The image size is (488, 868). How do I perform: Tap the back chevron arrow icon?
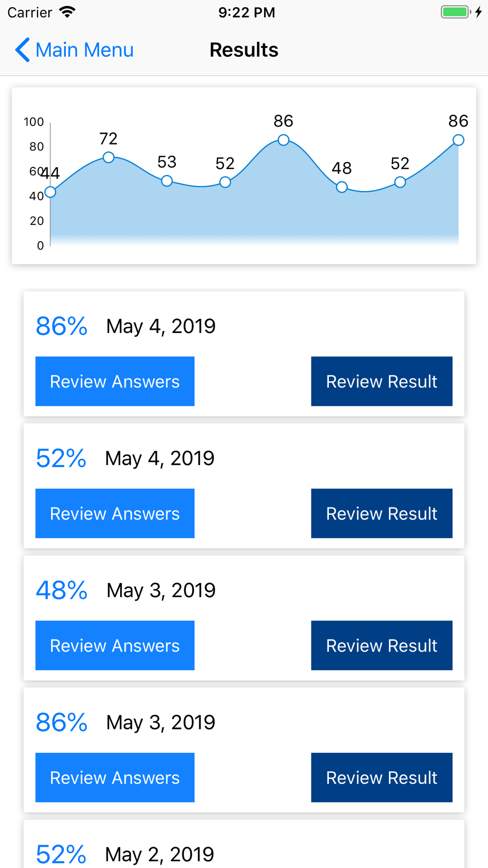22,50
